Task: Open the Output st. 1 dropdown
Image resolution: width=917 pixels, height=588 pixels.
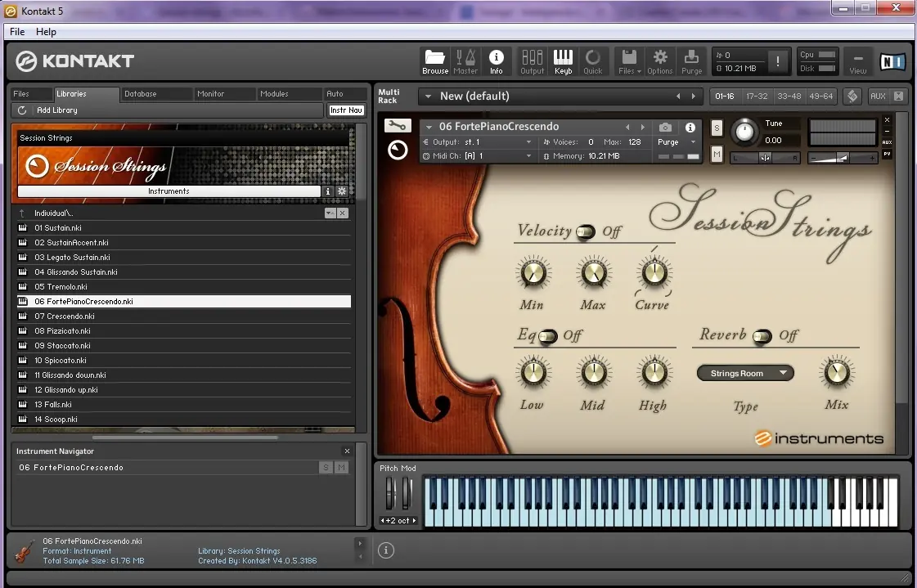Action: [x=528, y=142]
